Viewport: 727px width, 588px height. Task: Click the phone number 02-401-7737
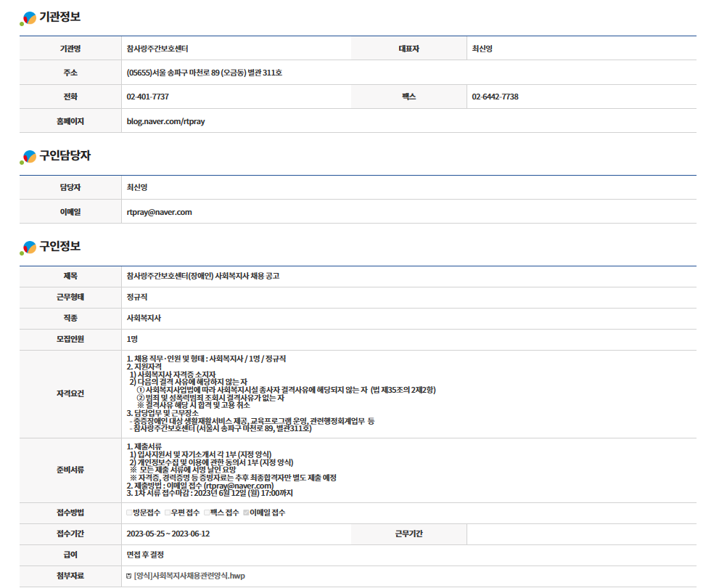point(147,97)
